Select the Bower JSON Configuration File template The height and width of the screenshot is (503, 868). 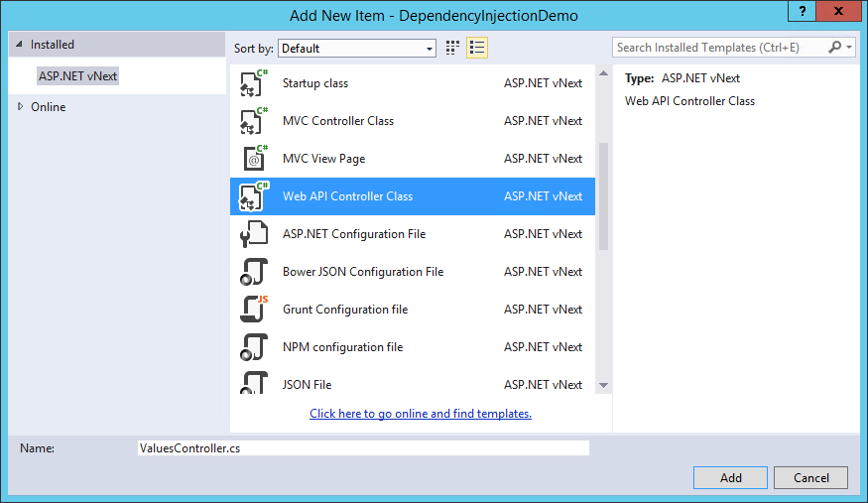tap(413, 272)
